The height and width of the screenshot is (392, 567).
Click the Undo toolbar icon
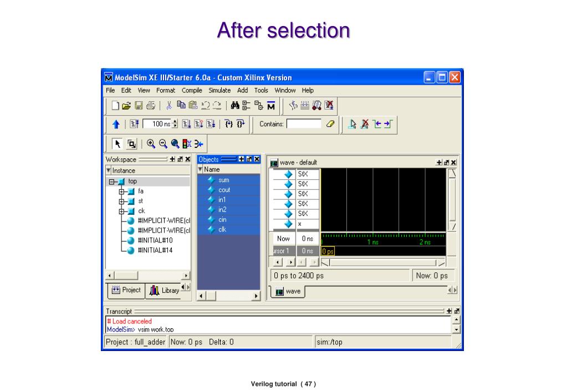point(206,106)
